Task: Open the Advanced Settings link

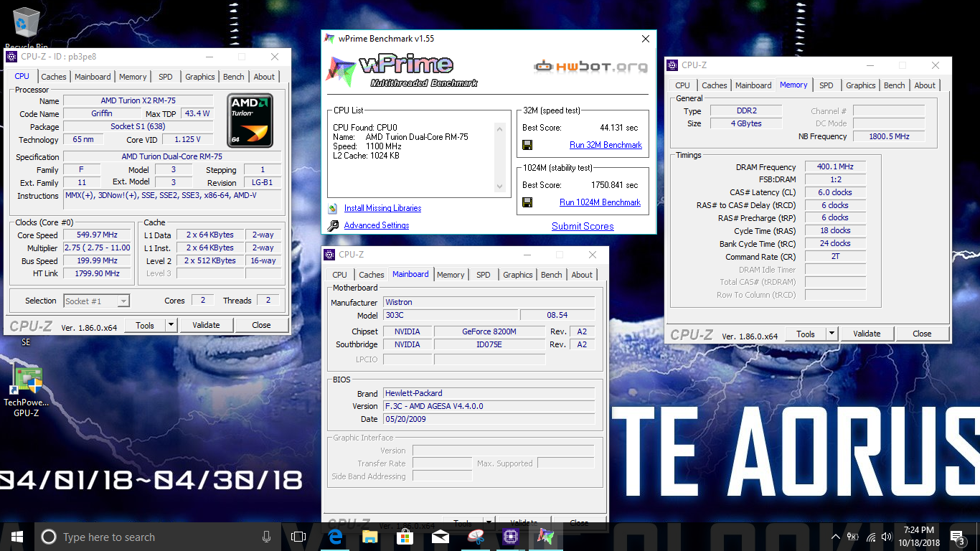Action: click(377, 225)
